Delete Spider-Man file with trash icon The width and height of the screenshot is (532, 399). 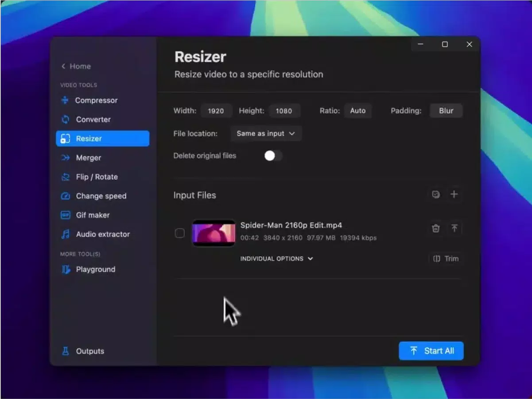pyautogui.click(x=436, y=229)
